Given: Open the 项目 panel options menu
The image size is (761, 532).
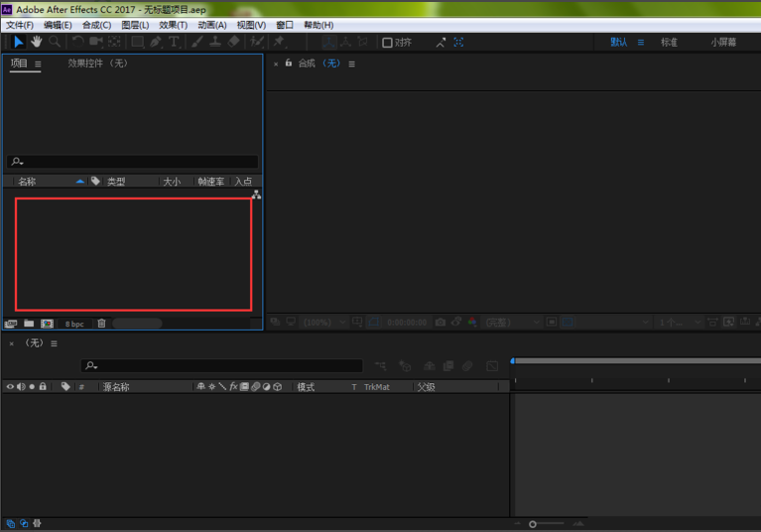Looking at the screenshot, I should (38, 64).
